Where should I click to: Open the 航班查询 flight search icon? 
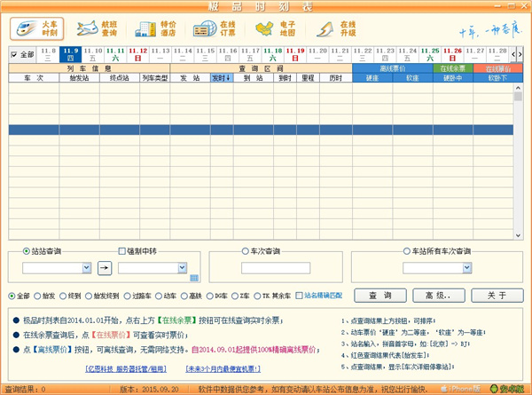tap(97, 28)
